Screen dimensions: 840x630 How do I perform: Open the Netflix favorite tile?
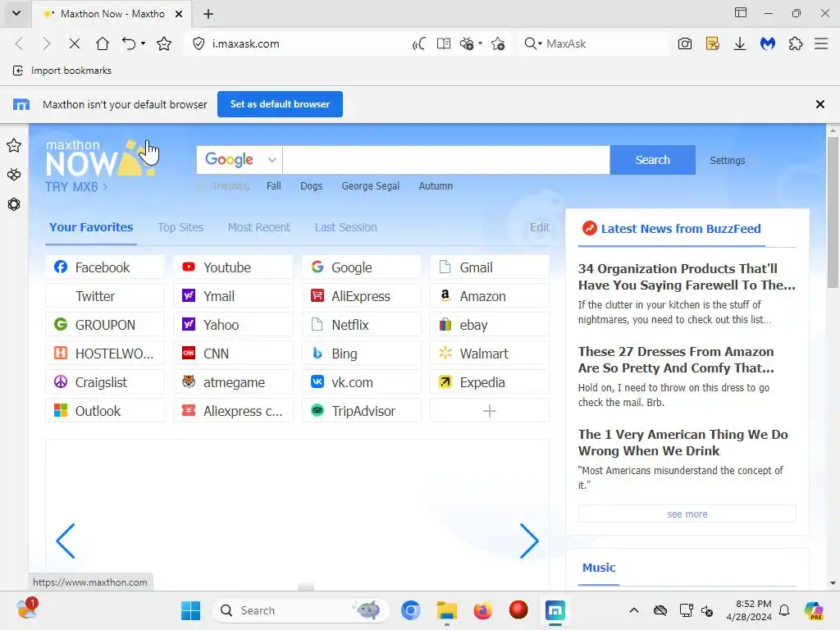click(x=362, y=325)
